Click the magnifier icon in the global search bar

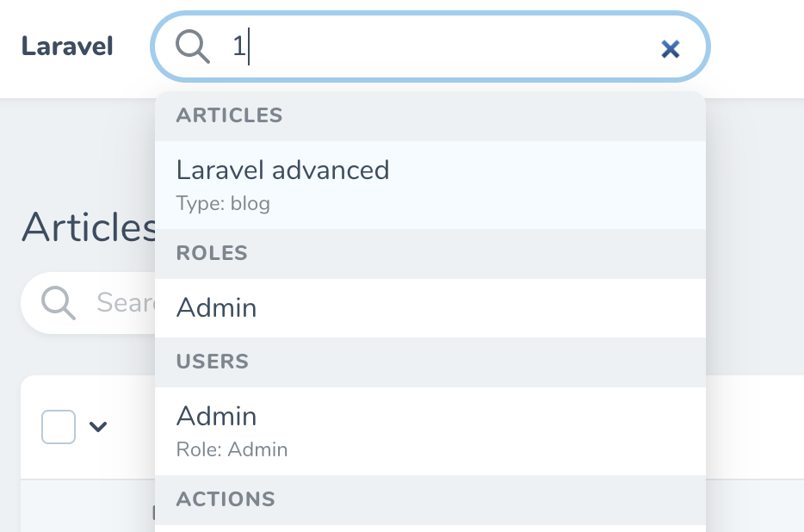[193, 47]
